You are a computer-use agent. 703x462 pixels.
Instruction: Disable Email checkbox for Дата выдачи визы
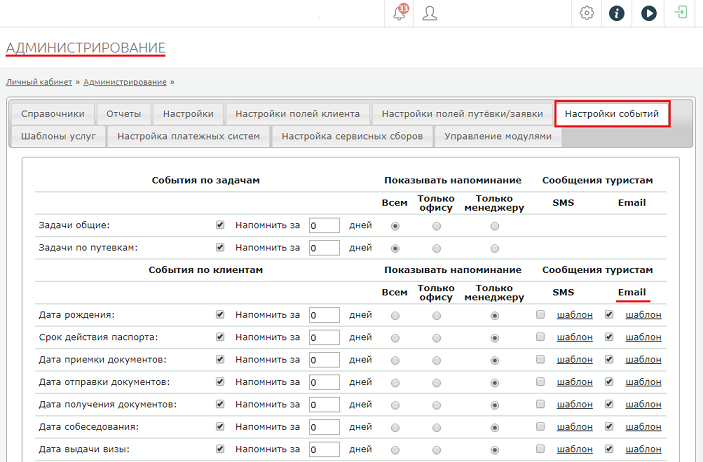[x=609, y=449]
